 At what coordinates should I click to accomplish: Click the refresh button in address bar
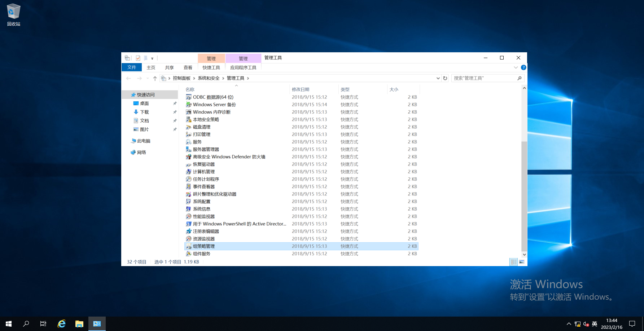pyautogui.click(x=445, y=78)
